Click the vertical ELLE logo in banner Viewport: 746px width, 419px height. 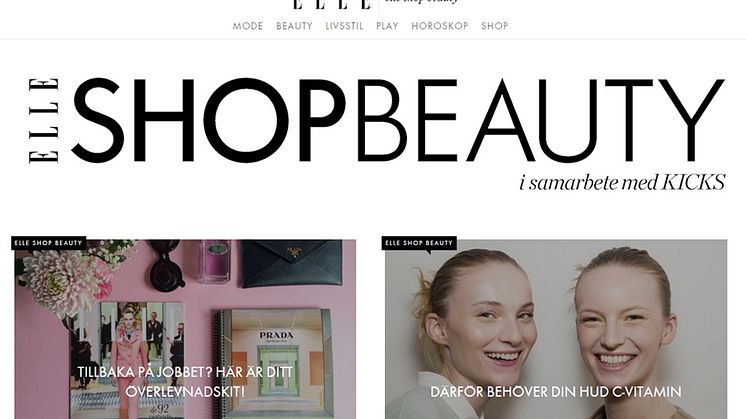pos(44,120)
